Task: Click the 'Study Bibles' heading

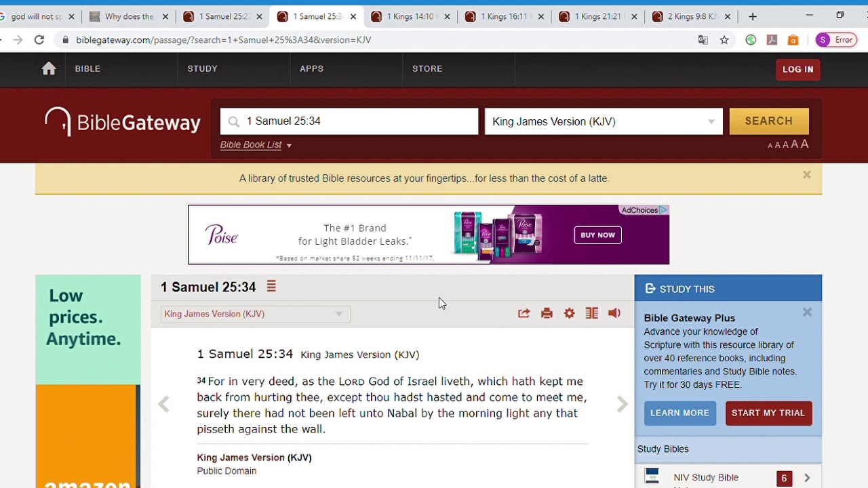Action: coord(663,449)
